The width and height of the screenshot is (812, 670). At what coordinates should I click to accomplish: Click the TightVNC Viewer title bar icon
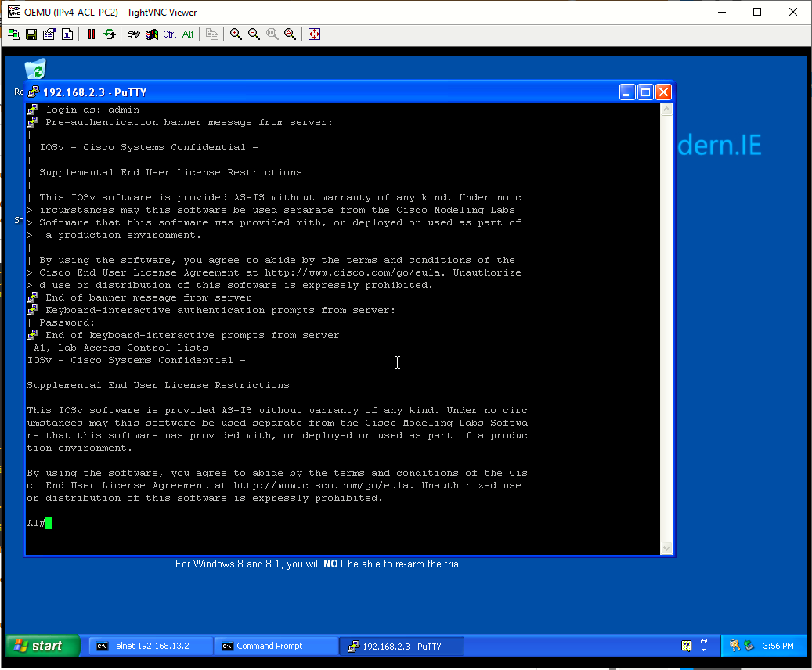[x=14, y=12]
